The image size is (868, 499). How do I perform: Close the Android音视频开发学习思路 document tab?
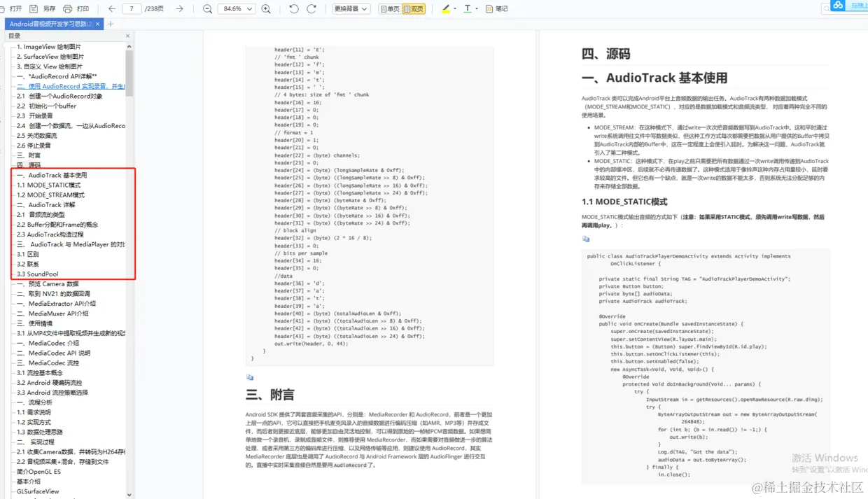click(99, 24)
